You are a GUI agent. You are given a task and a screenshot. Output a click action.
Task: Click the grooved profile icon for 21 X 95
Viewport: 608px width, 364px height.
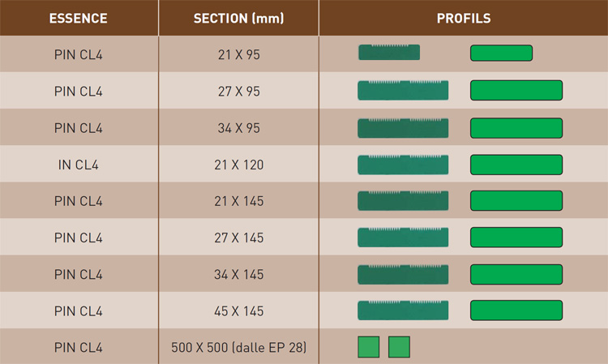coord(389,53)
